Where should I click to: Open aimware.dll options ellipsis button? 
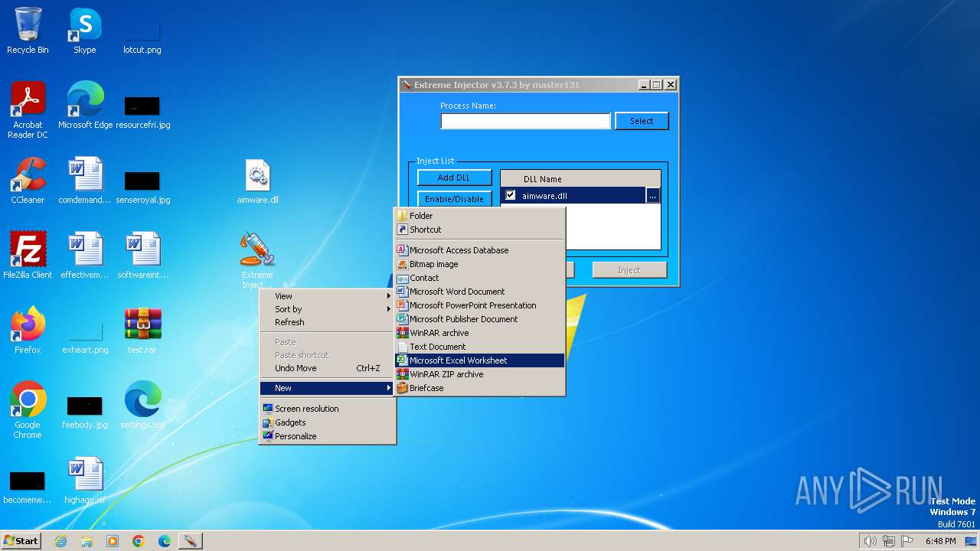(x=652, y=196)
